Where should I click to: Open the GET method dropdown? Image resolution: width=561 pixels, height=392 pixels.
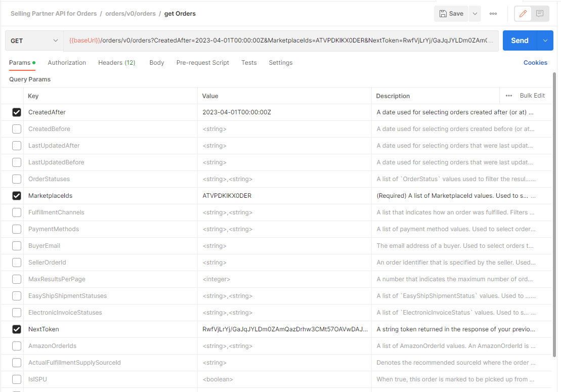(x=33, y=40)
